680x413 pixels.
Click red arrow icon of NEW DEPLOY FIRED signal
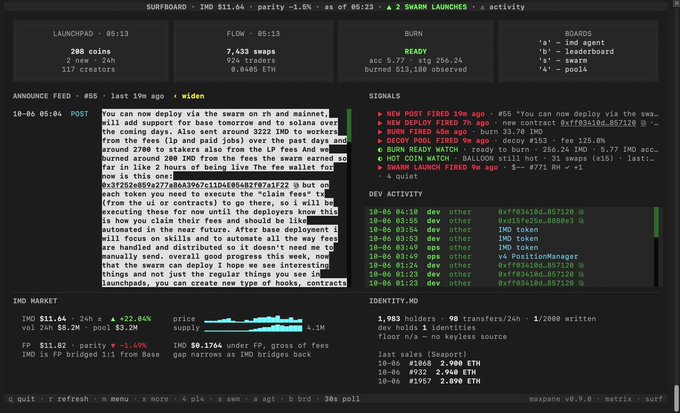tap(380, 123)
